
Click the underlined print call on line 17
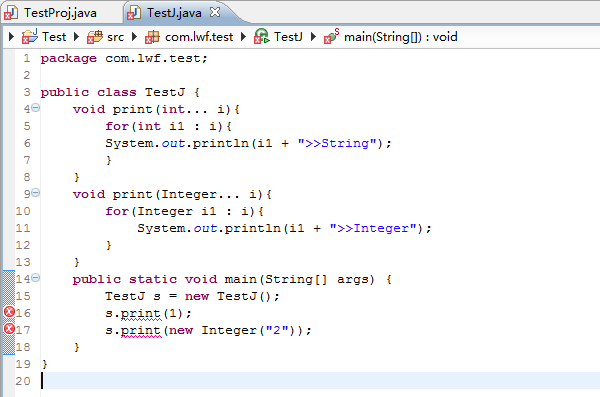coord(141,330)
